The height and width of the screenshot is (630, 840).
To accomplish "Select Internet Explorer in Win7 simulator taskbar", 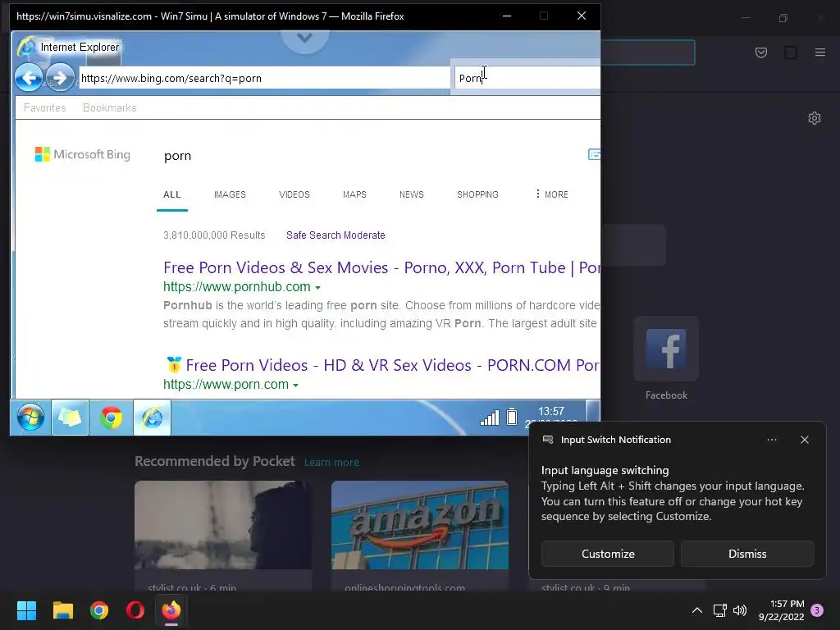I will coord(152,418).
